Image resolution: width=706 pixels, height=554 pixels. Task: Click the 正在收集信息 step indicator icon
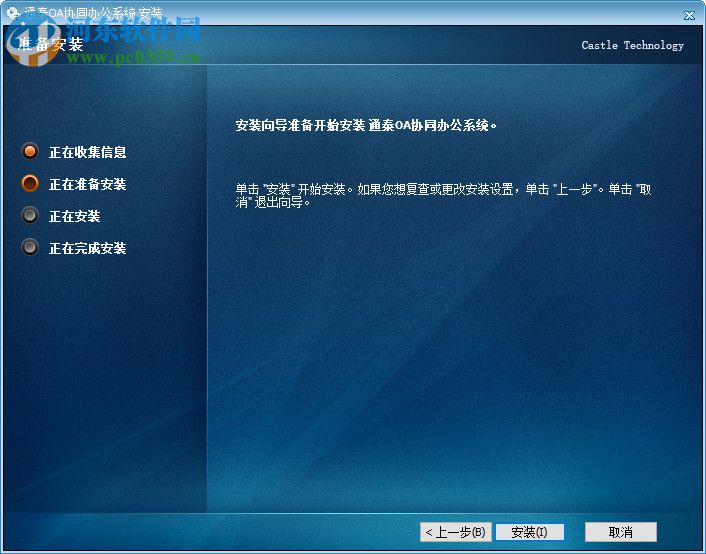[30, 151]
